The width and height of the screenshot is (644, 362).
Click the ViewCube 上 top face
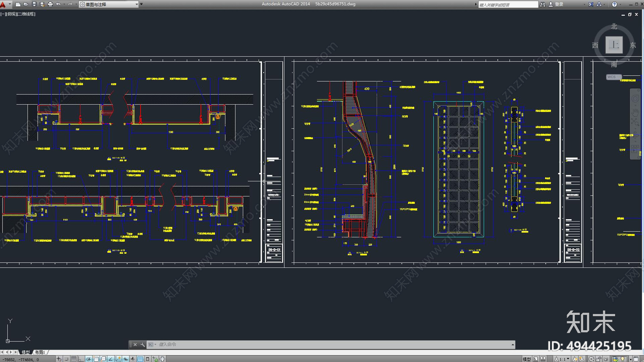614,45
